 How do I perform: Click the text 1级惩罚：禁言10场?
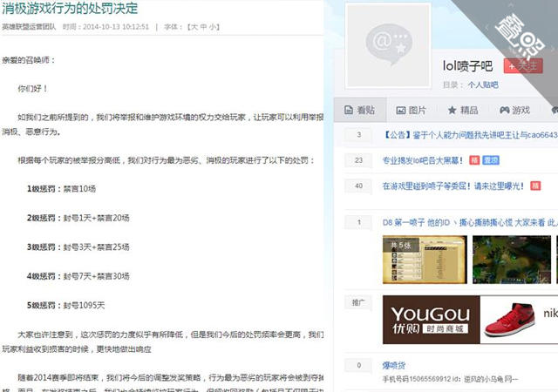(61, 189)
